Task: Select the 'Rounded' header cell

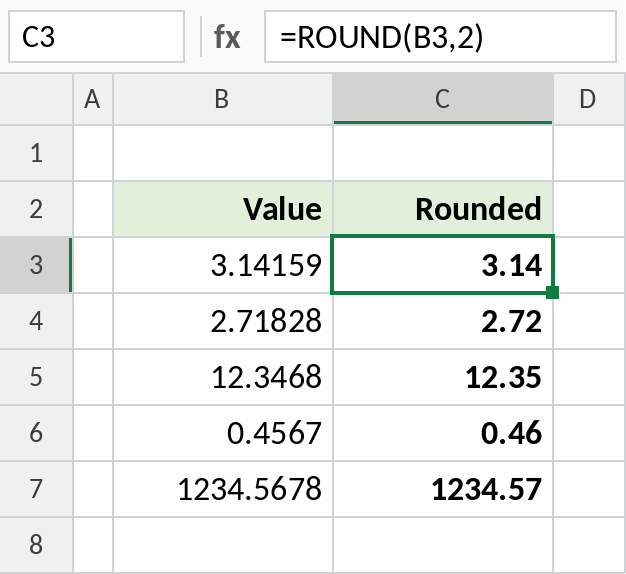Action: 443,209
